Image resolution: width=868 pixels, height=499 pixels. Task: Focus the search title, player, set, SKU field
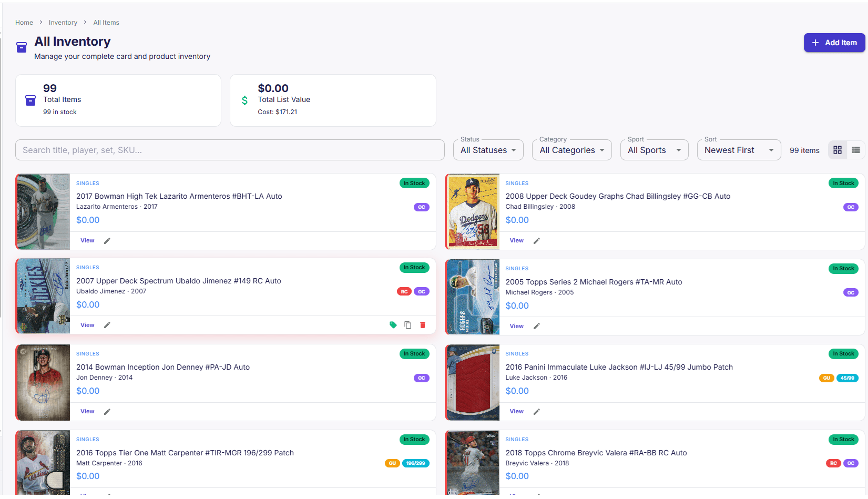point(230,150)
